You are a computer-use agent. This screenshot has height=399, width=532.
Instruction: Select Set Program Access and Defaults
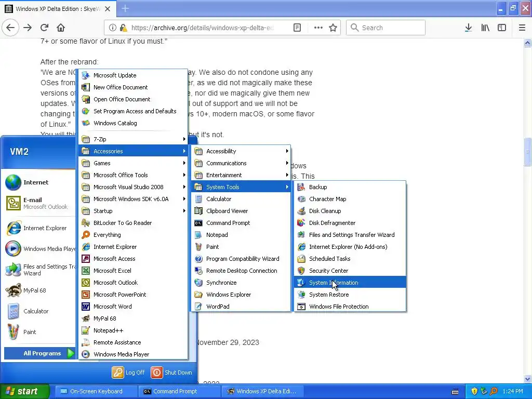pos(133,111)
